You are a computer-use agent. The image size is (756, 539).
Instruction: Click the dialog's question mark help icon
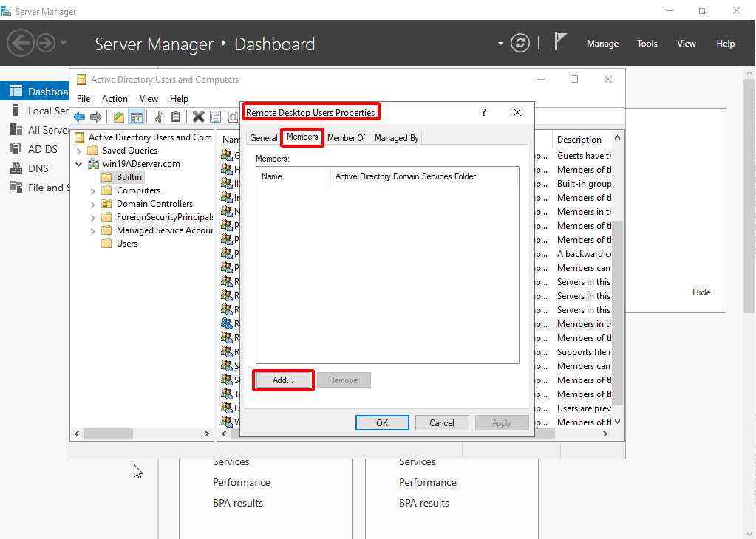click(x=484, y=112)
